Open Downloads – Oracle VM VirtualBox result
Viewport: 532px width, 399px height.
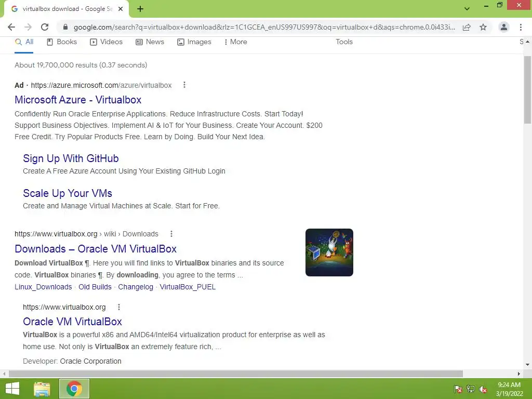(96, 249)
